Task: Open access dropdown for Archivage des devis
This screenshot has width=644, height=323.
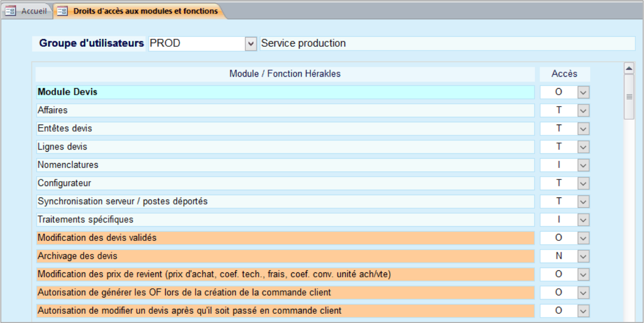Action: click(x=583, y=256)
